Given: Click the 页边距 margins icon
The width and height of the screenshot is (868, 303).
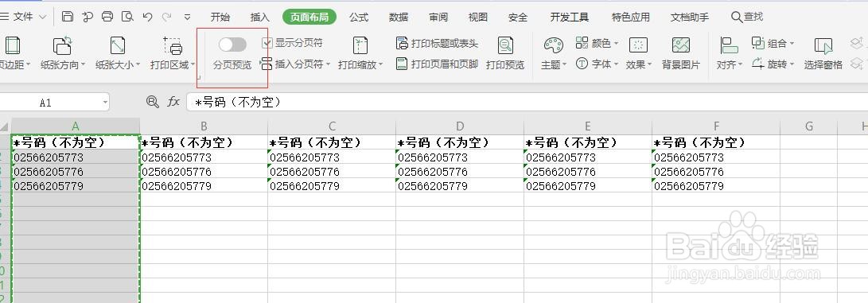Looking at the screenshot, I should coord(12,45).
